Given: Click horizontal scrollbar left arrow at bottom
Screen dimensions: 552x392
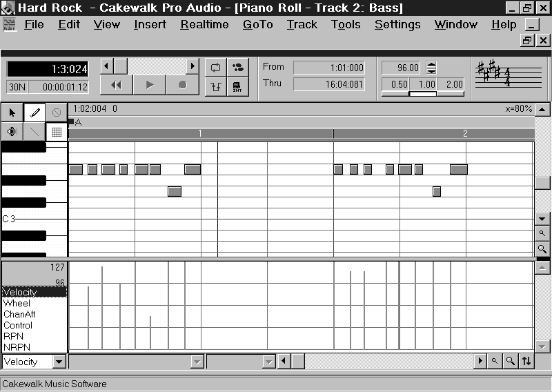Looking at the screenshot, I should pos(284,362).
